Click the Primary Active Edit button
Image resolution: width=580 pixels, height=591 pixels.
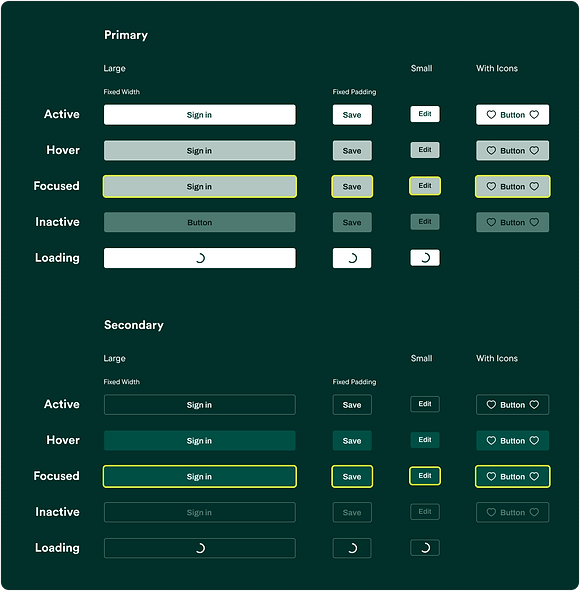coord(425,114)
